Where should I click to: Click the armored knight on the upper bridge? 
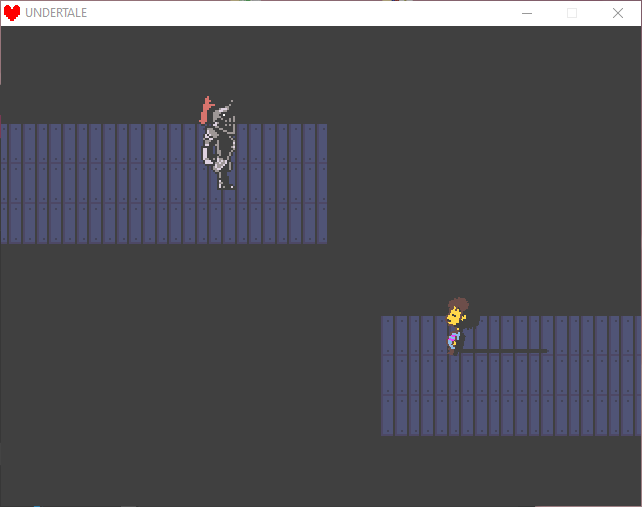click(x=219, y=147)
